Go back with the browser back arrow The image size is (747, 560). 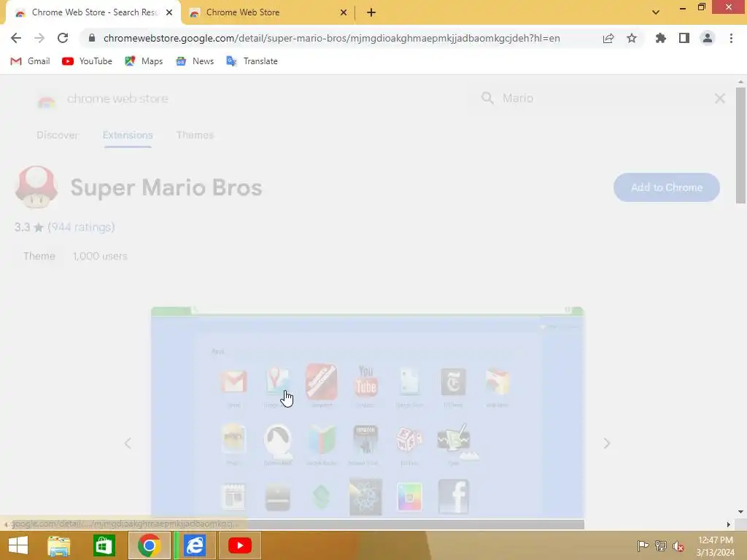(16, 38)
